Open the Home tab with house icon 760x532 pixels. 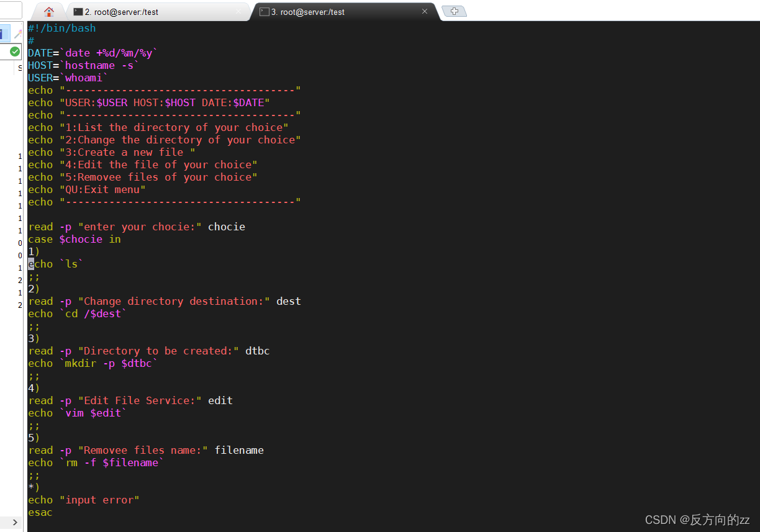pos(49,11)
